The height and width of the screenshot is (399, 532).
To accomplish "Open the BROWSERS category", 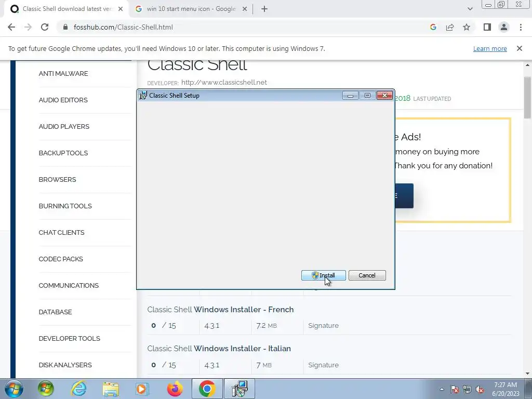I will pos(57,179).
